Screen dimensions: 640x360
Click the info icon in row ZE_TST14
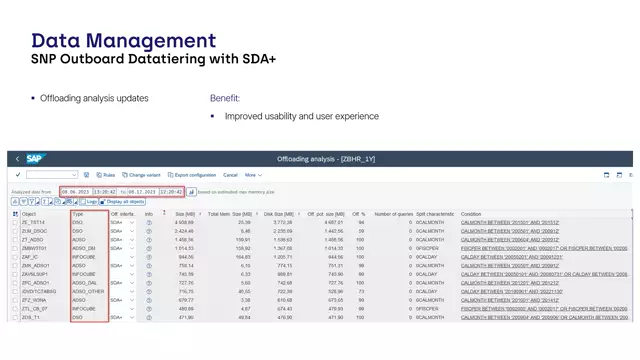tap(149, 222)
